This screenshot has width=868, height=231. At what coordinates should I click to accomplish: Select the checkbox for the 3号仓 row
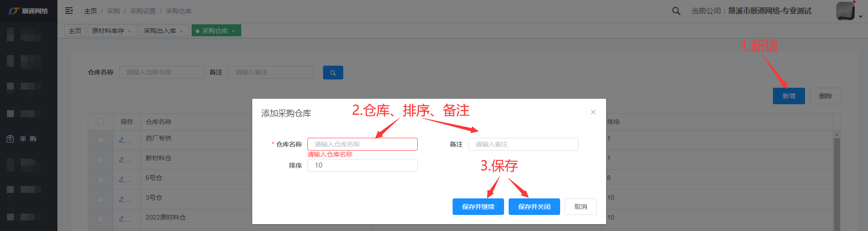101,199
